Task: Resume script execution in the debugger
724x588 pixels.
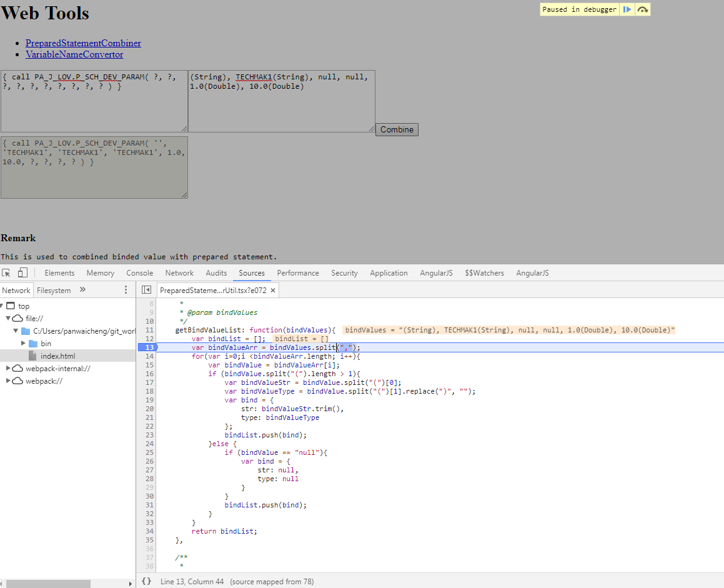Action: [627, 9]
